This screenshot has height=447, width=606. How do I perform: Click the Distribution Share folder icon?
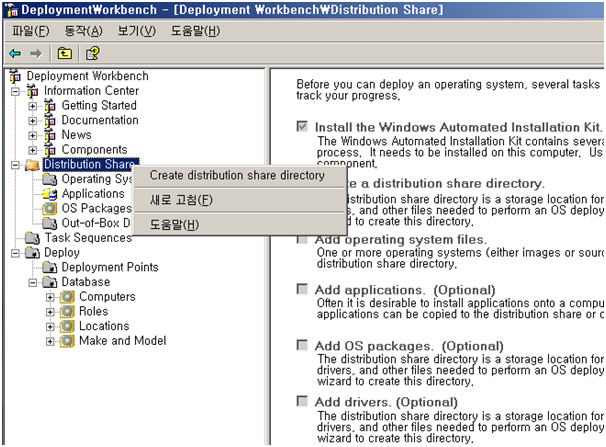[32, 165]
